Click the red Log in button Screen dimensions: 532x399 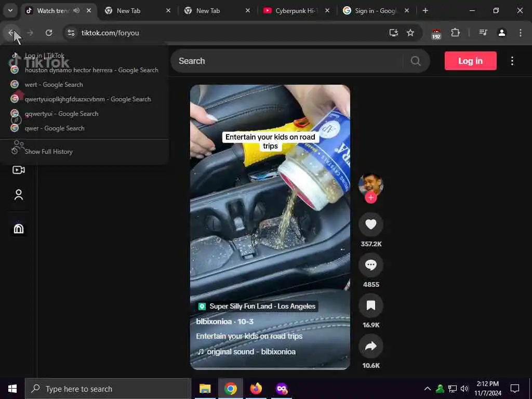(x=471, y=61)
